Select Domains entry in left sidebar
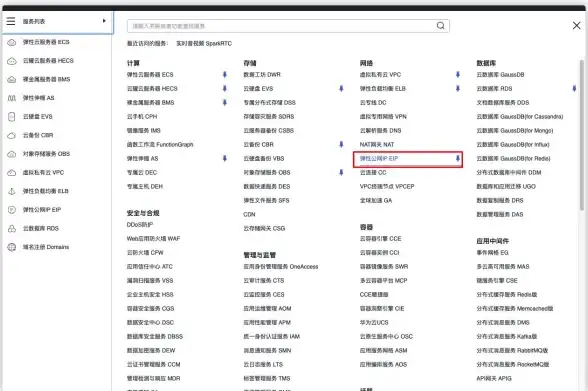The width and height of the screenshot is (588, 391). tap(46, 247)
